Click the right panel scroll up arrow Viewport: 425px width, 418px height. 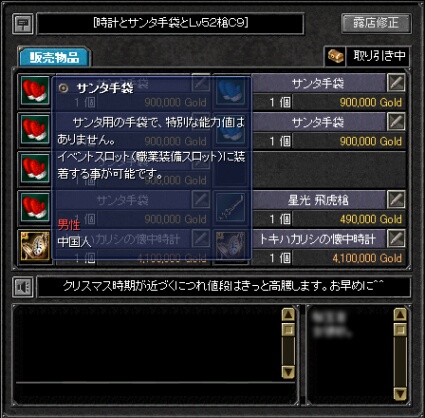(x=400, y=315)
